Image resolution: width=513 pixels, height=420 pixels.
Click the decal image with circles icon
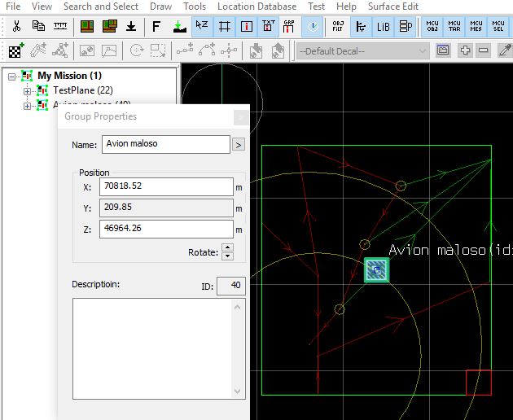pyautogui.click(x=87, y=50)
